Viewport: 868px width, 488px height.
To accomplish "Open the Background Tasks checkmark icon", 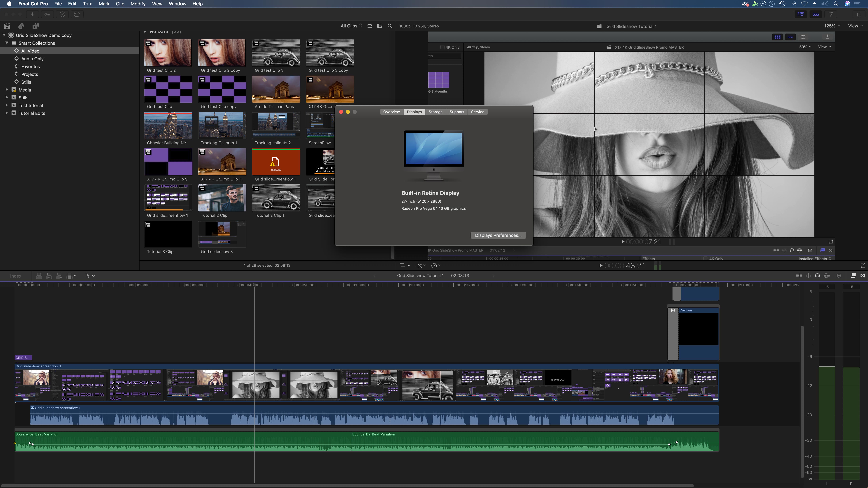I will coord(62,14).
